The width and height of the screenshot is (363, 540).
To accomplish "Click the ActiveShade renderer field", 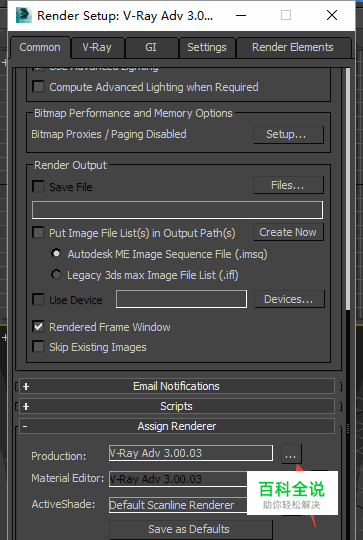I will coord(178,505).
